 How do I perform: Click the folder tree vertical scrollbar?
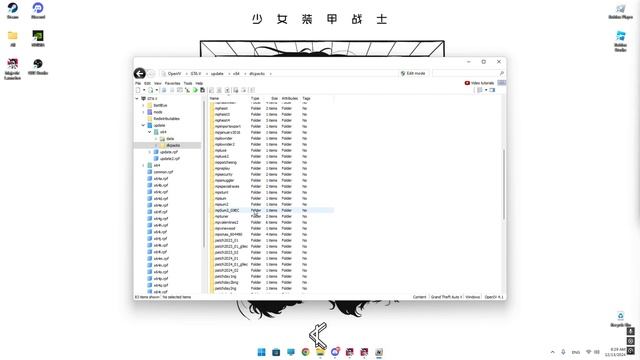(x=203, y=173)
